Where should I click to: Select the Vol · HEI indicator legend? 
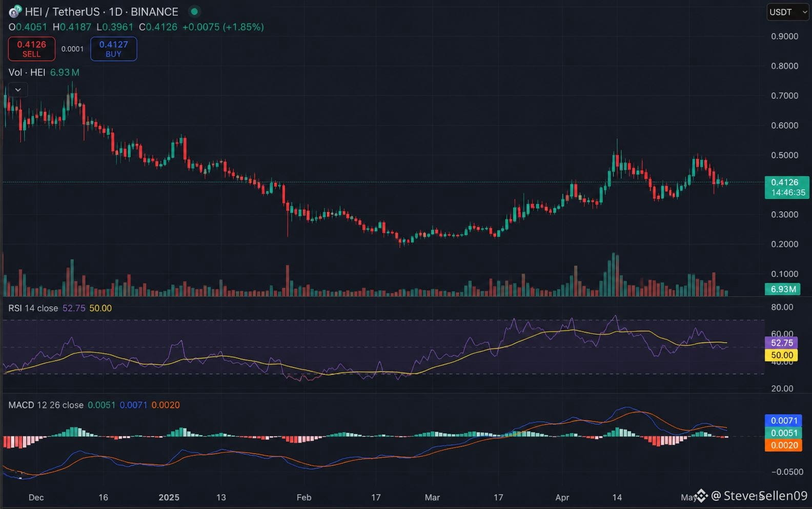click(27, 72)
